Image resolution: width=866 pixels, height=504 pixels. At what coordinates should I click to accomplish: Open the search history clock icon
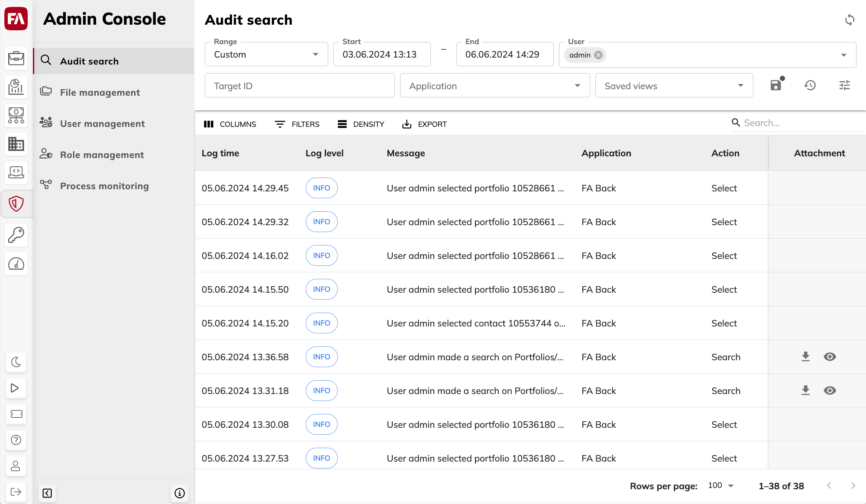810,85
